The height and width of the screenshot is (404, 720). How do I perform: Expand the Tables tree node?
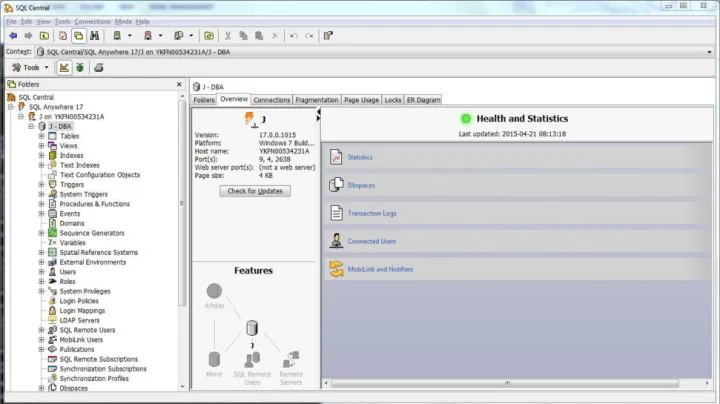(x=41, y=136)
